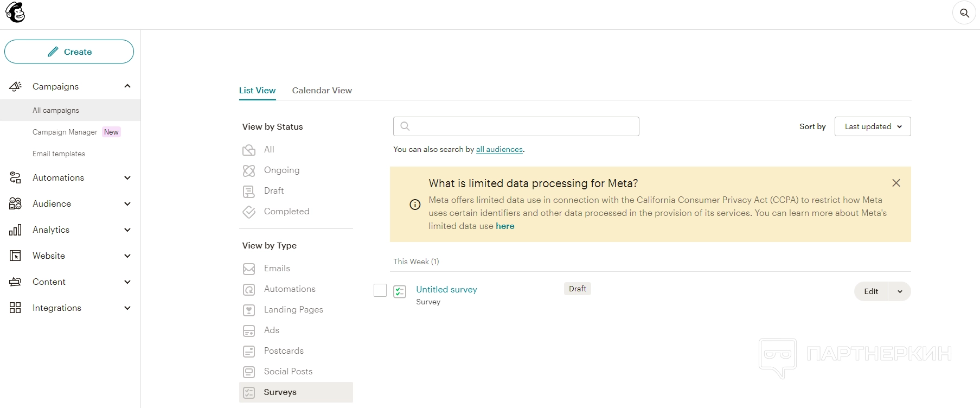Click the Create button
Viewport: 980px width, 408px height.
click(69, 52)
